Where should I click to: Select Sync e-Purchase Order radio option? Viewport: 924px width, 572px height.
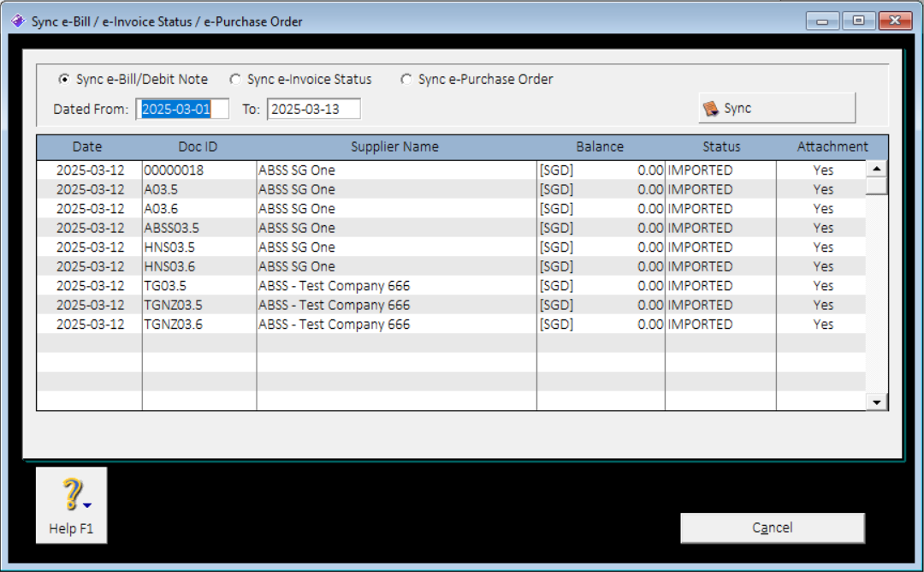[x=406, y=79]
